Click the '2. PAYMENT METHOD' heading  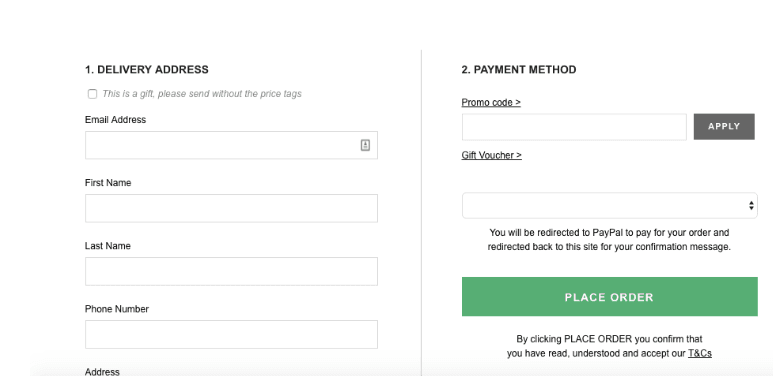click(519, 70)
